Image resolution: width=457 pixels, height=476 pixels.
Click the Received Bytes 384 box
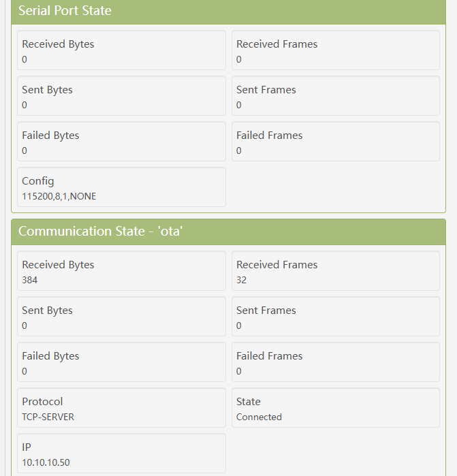121,271
